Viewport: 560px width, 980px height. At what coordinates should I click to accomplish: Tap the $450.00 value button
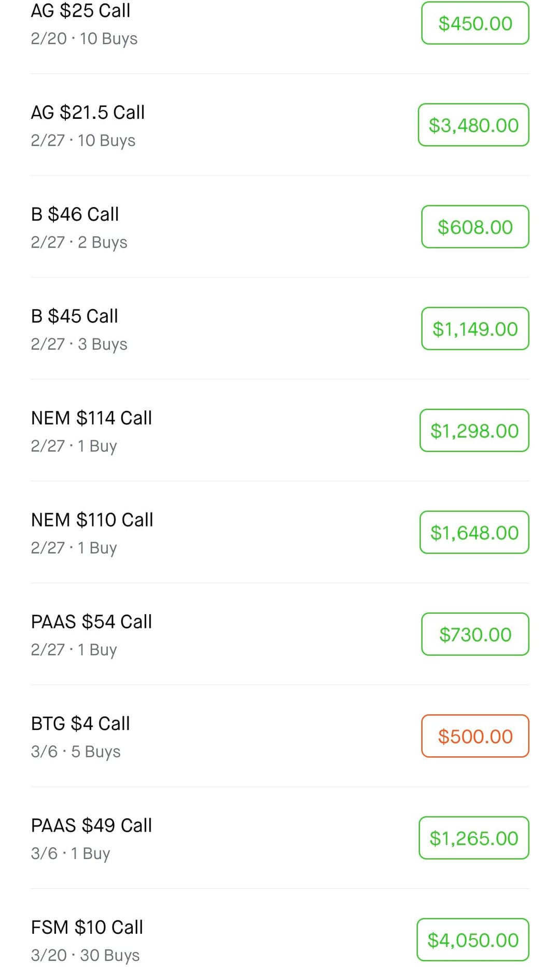tap(475, 23)
